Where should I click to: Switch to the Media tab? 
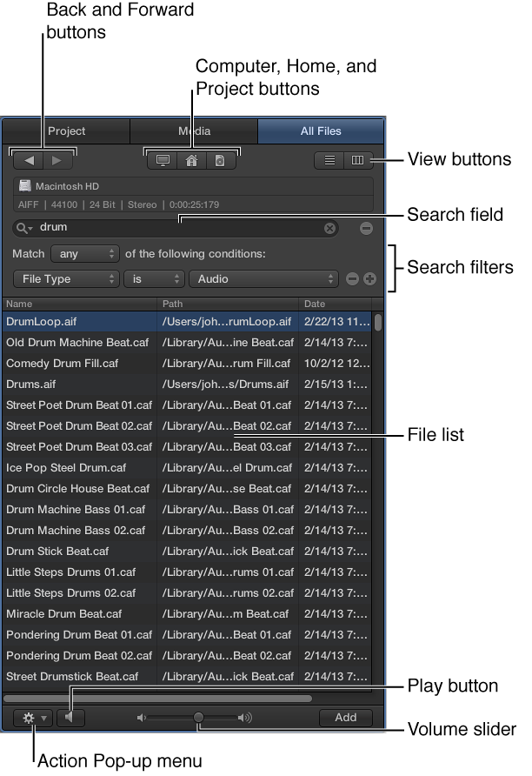(x=194, y=131)
